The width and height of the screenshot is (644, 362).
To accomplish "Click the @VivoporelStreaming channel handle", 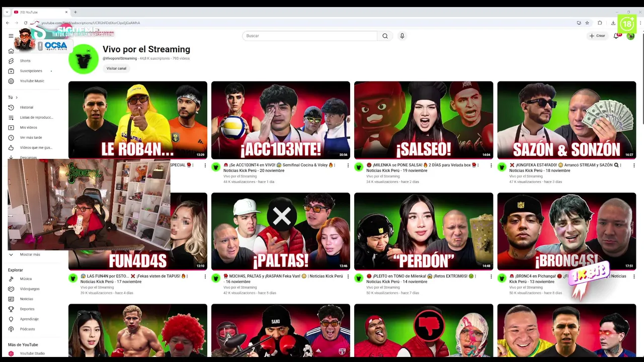I will pyautogui.click(x=120, y=58).
